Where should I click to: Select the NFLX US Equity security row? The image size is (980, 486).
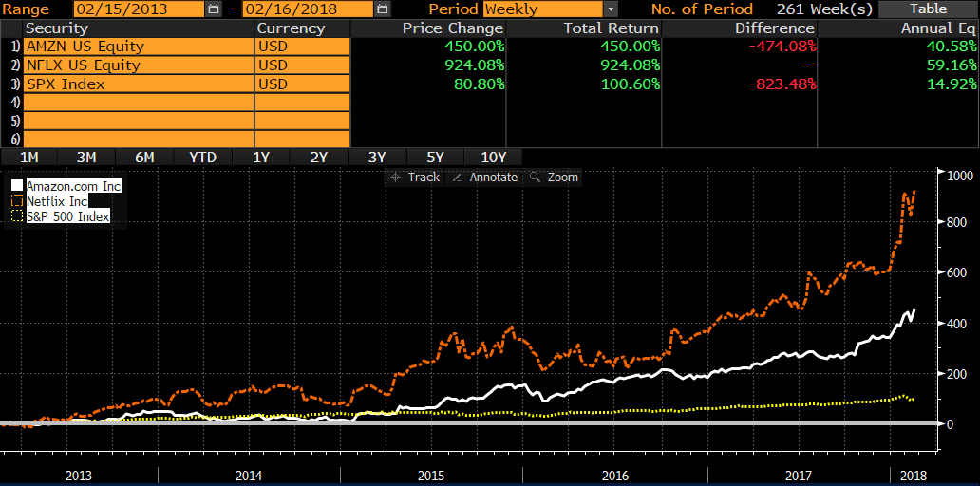pos(138,65)
